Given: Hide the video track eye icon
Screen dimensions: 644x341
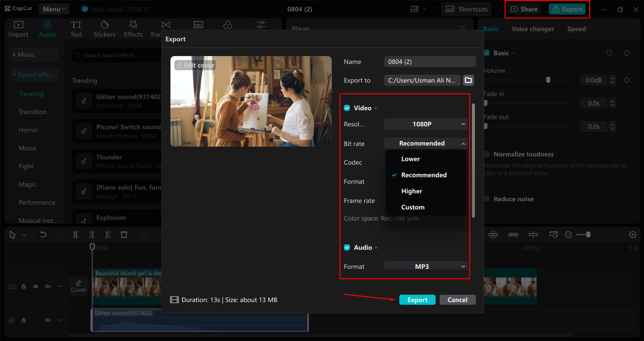Looking at the screenshot, I should (x=36, y=287).
